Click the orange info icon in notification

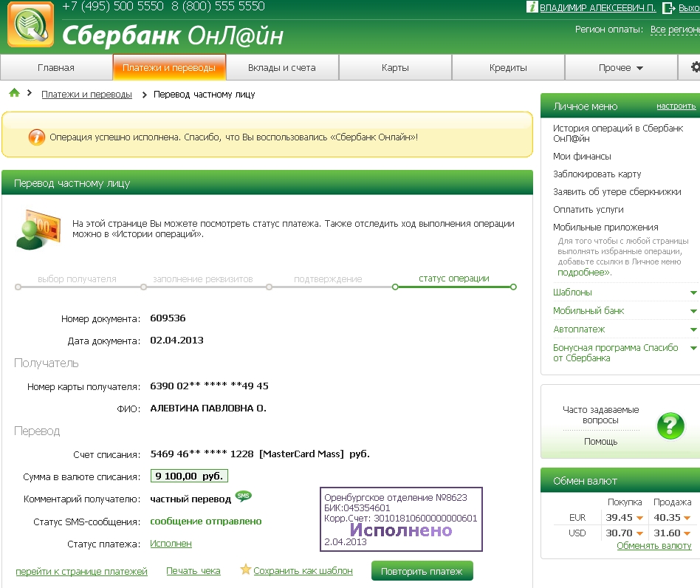point(37,137)
